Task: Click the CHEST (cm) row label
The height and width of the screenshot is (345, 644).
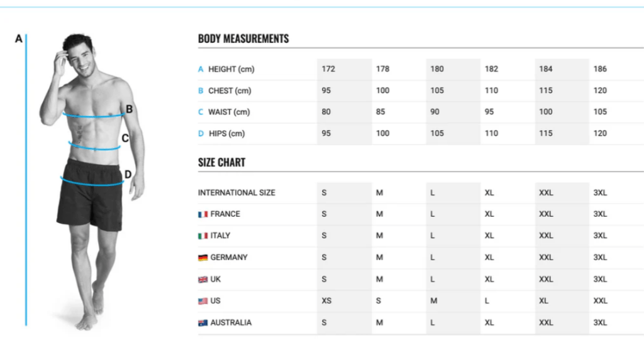Action: click(230, 90)
